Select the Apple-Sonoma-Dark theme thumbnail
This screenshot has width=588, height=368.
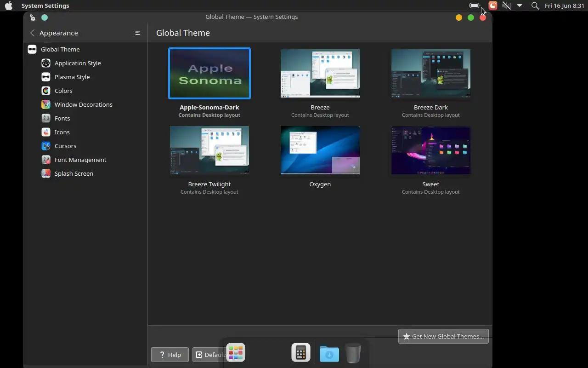[209, 73]
